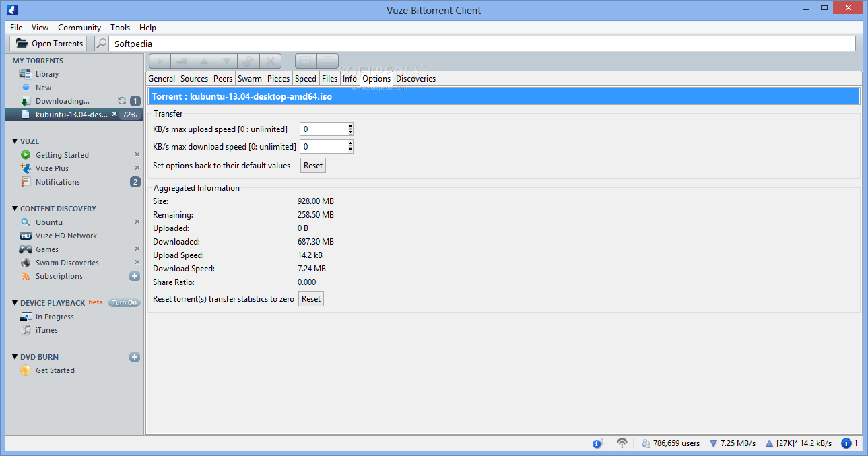Image resolution: width=868 pixels, height=456 pixels.
Task: Increase max upload speed with spinner up
Action: (x=350, y=126)
